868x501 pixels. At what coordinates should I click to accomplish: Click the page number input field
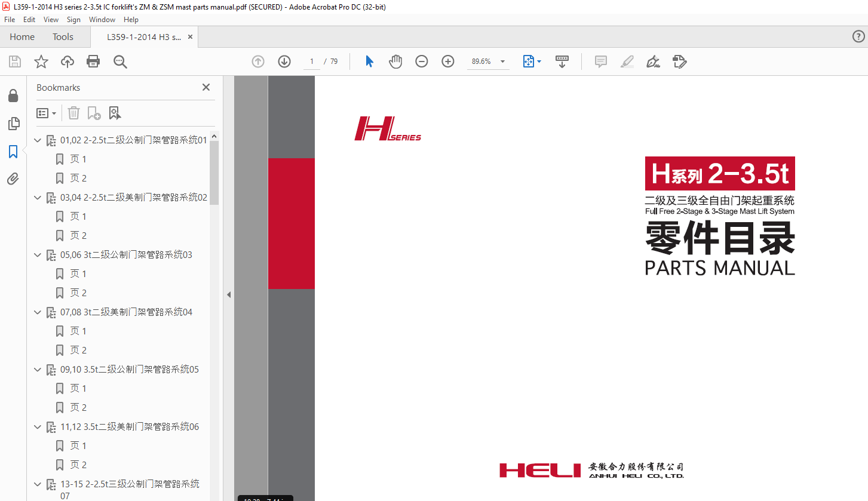click(x=311, y=62)
